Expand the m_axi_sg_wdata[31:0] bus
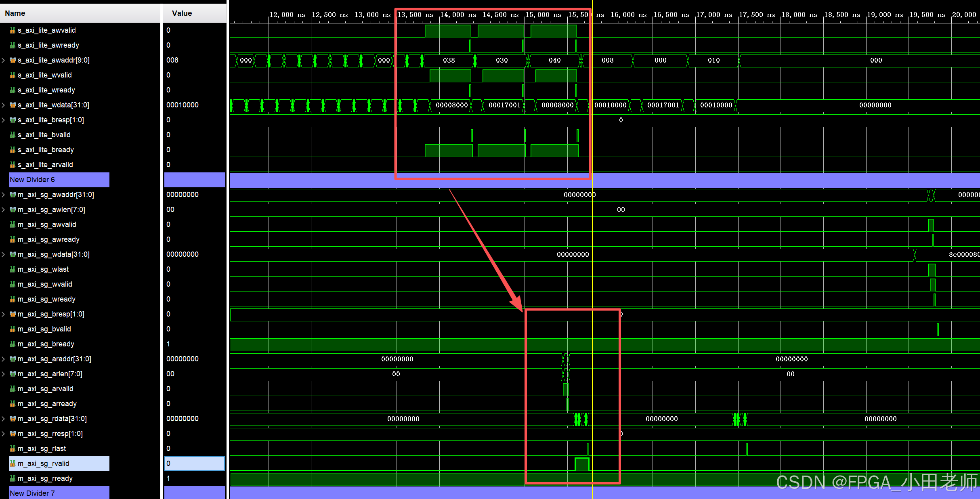The height and width of the screenshot is (499, 980). (x=4, y=254)
